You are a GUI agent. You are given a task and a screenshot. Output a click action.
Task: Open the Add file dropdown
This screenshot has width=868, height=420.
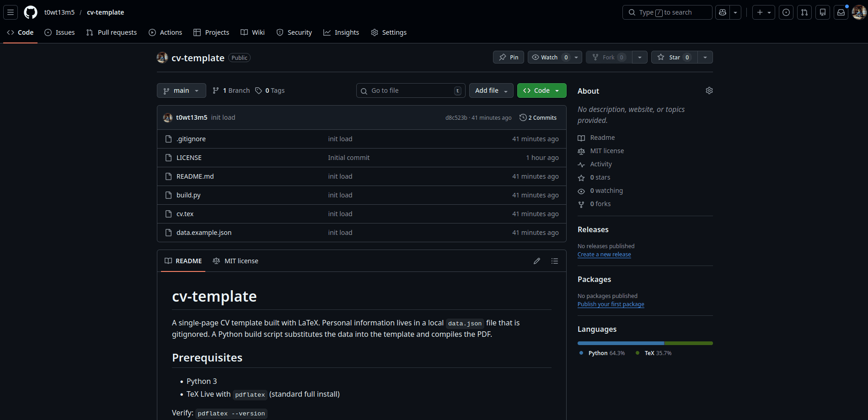click(491, 90)
